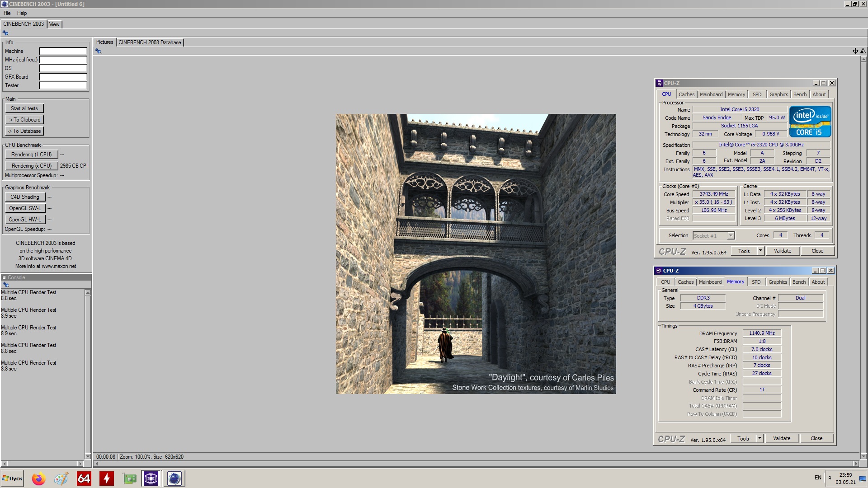Run Rendering (1 CPU) benchmark
Viewport: 868px width, 488px height.
(32, 155)
